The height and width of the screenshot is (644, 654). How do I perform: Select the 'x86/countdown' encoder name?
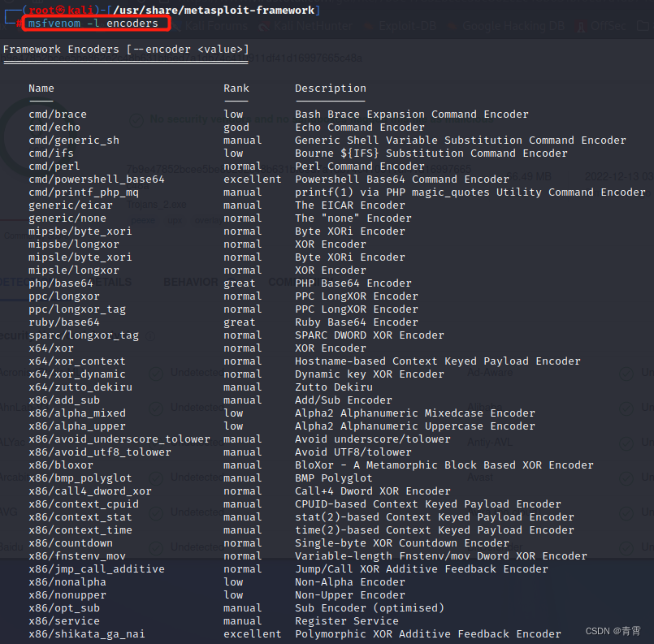point(71,542)
